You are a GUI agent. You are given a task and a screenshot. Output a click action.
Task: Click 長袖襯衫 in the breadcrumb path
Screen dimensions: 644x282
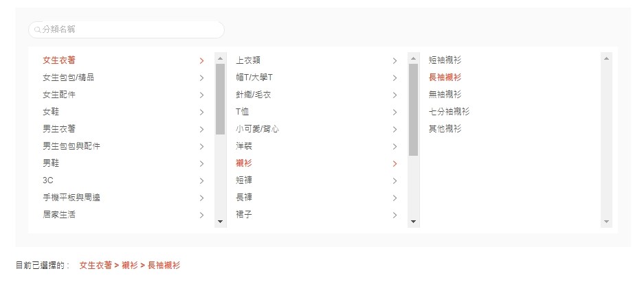click(164, 265)
